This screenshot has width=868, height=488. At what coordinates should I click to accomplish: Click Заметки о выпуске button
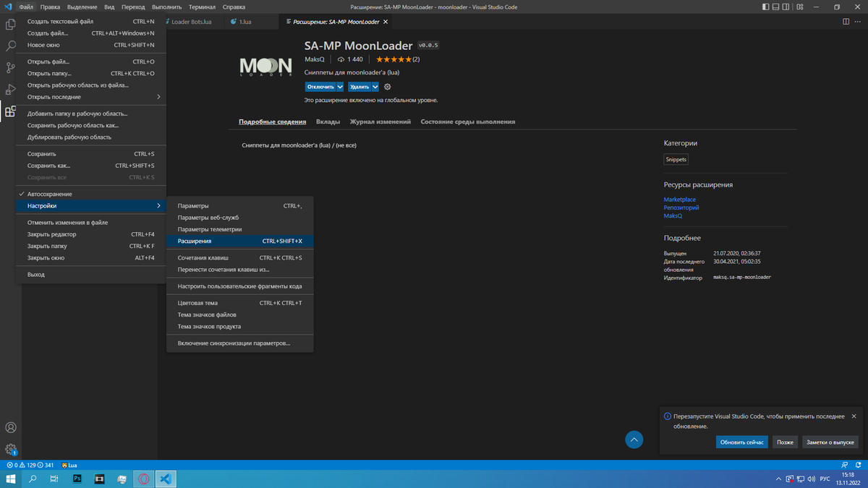(830, 442)
